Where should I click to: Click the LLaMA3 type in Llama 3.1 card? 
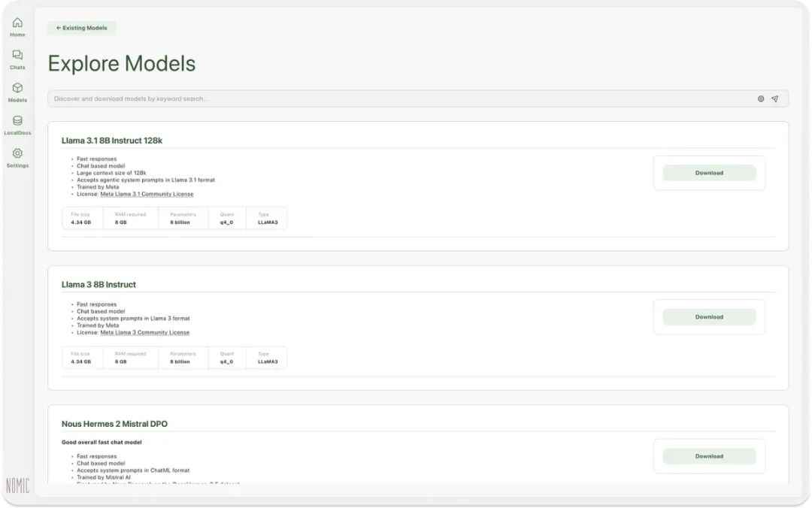[x=268, y=222]
